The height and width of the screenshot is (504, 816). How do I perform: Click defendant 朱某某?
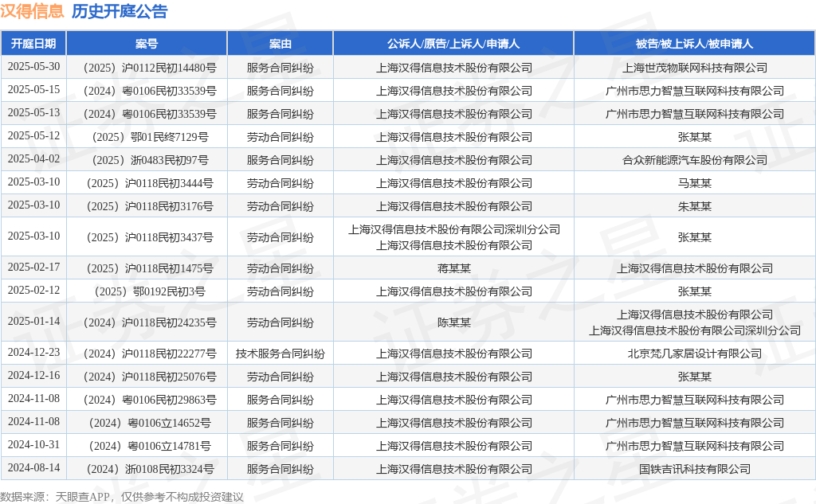pos(695,206)
